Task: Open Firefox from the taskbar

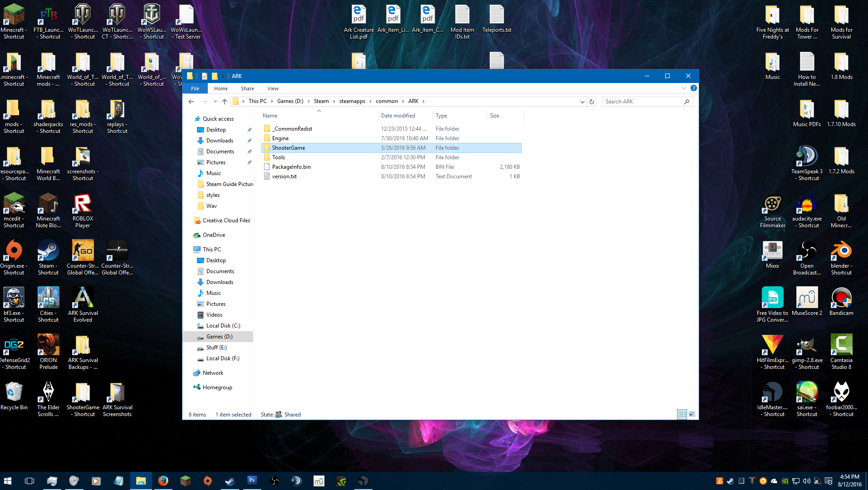Action: pos(163,480)
